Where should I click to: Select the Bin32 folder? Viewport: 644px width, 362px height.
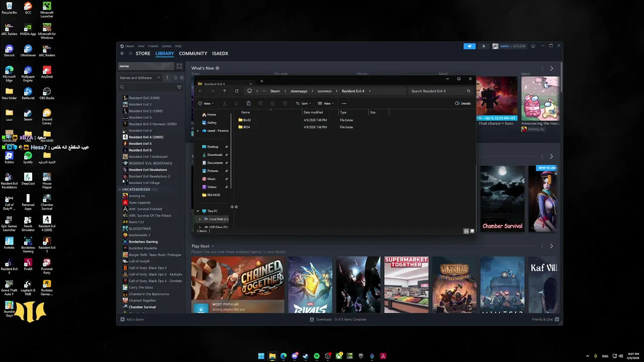point(245,120)
